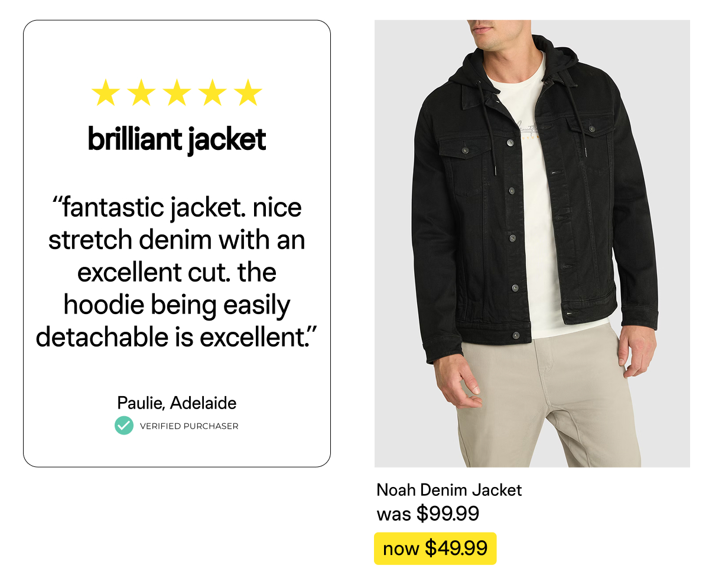Click the model's khaki pants
Image resolution: width=709 pixels, height=588 pixels.
pyautogui.click(x=549, y=401)
